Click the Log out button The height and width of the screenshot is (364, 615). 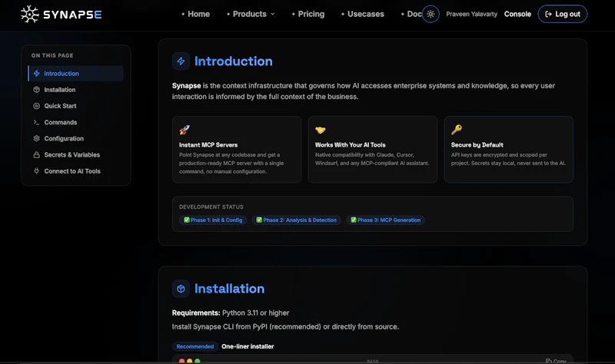click(562, 14)
